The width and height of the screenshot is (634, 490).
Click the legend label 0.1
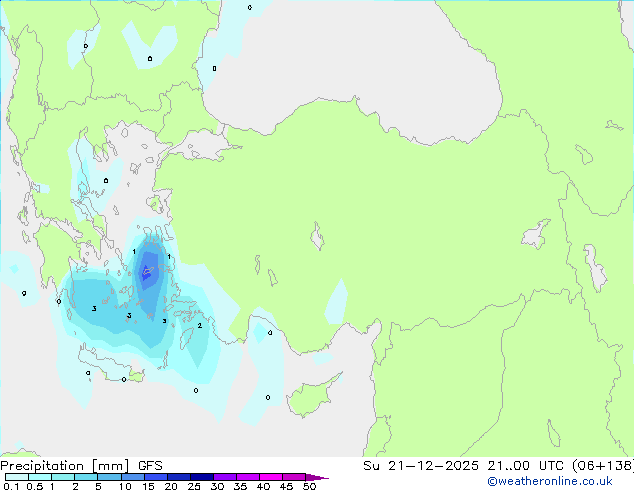coord(11,486)
